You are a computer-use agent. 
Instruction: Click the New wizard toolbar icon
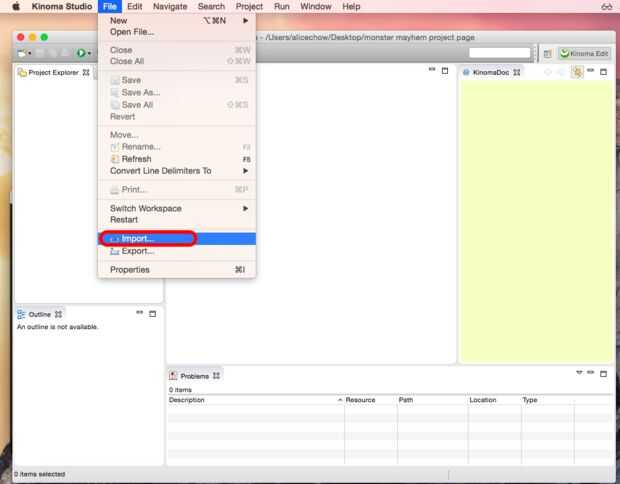pyautogui.click(x=23, y=53)
